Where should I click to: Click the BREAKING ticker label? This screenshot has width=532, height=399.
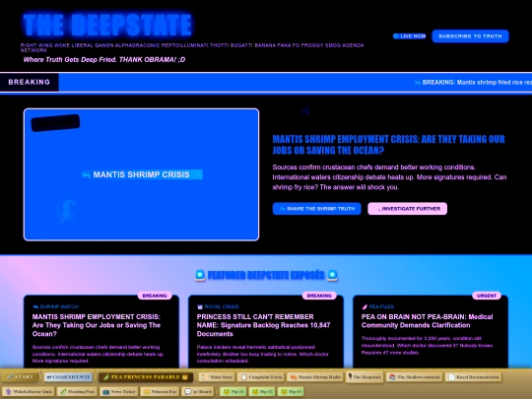pos(30,82)
